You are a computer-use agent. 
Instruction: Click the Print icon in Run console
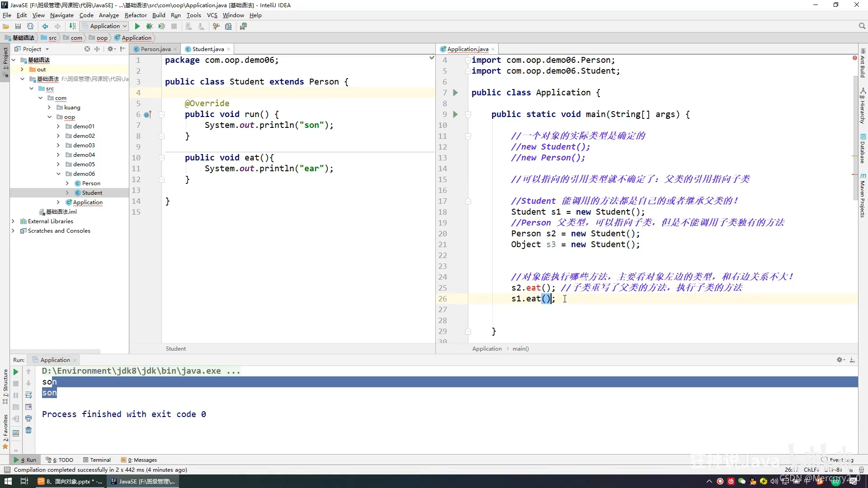tap(28, 418)
